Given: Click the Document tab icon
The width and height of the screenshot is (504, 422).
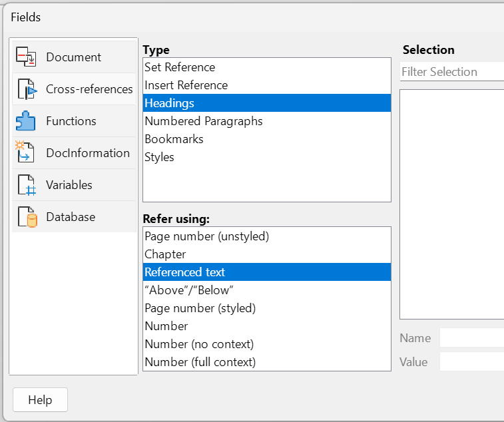Looking at the screenshot, I should tap(26, 57).
